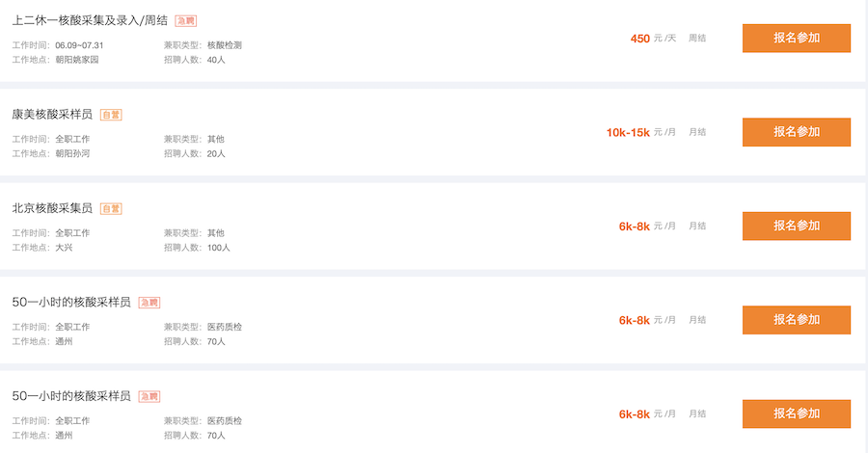Click the 40人 recruitment count
The height and width of the screenshot is (453, 868).
click(x=216, y=60)
